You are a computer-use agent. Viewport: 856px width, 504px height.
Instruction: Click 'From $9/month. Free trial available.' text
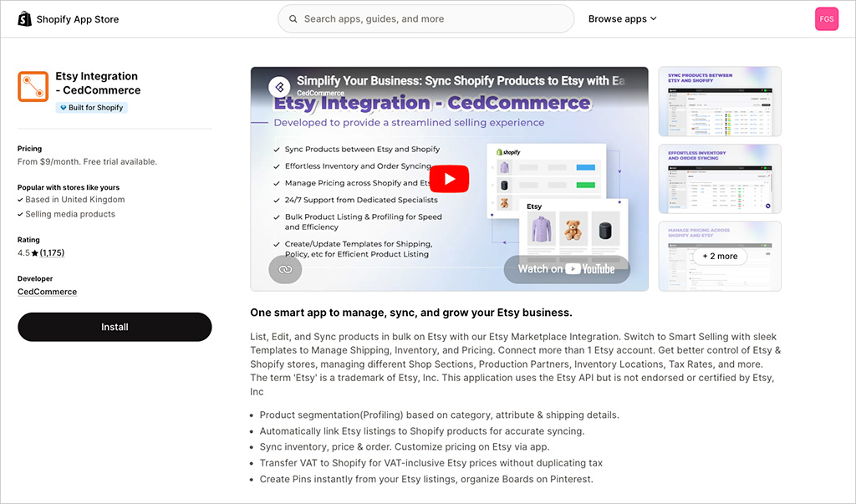click(x=87, y=161)
